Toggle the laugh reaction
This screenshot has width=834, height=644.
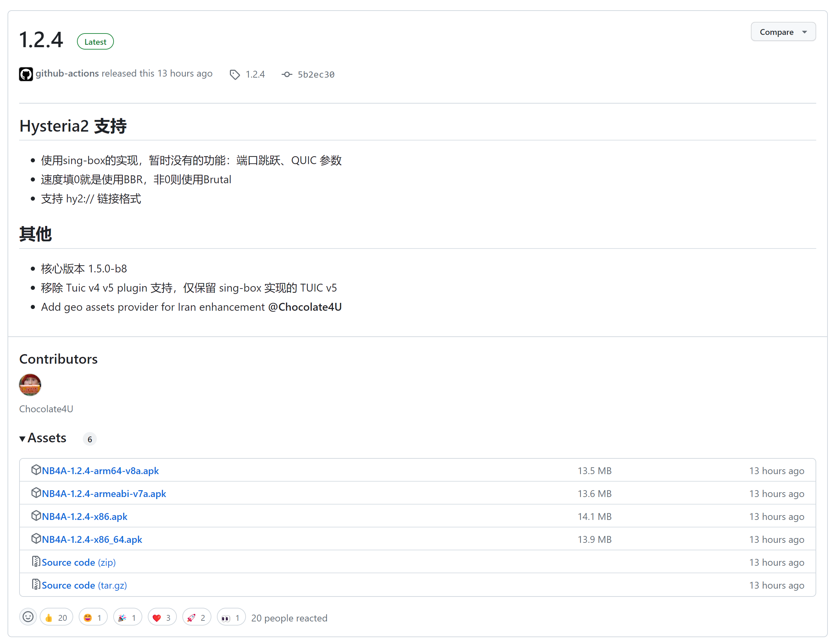click(93, 617)
